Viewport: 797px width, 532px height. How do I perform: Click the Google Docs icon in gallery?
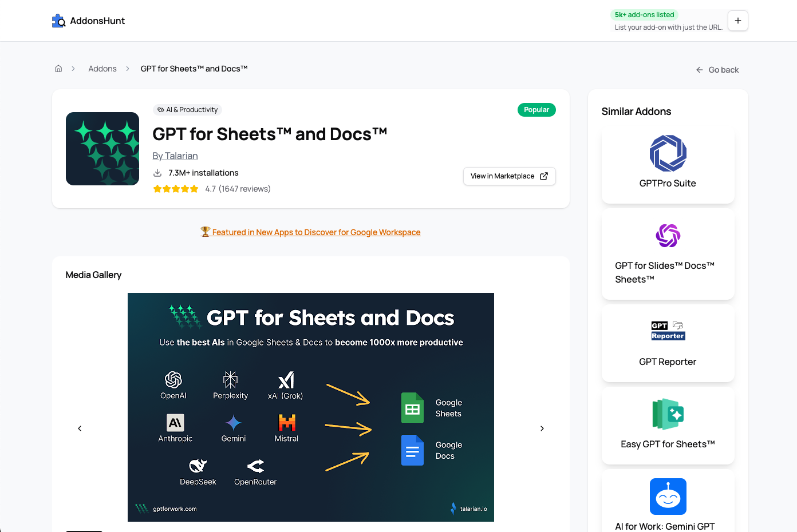point(412,450)
